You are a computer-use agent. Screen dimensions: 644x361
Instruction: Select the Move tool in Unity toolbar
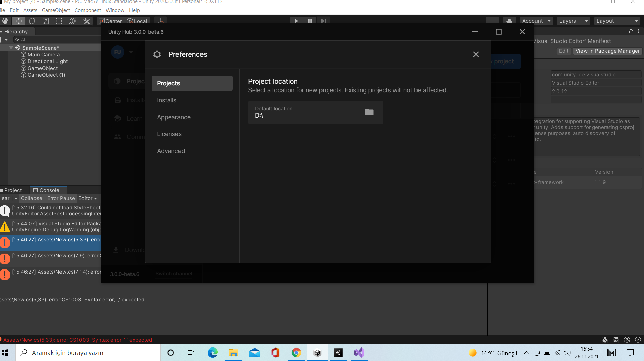click(19, 21)
